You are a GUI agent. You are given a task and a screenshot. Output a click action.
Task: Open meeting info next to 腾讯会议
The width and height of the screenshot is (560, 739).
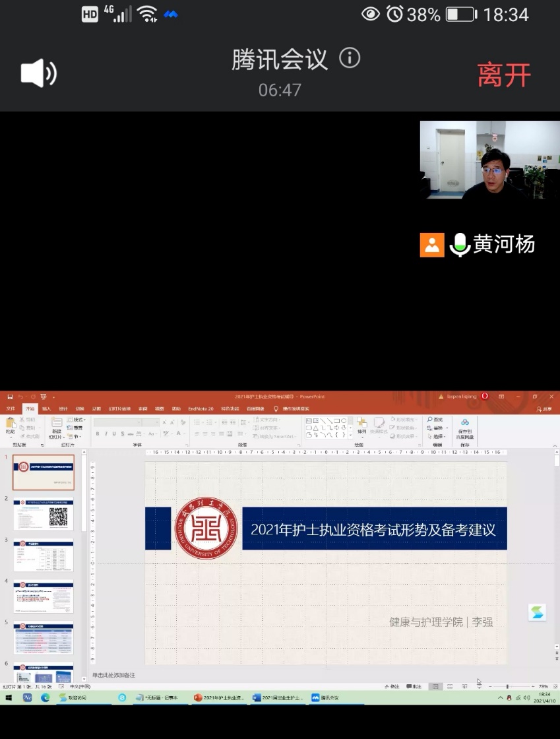[x=350, y=59]
